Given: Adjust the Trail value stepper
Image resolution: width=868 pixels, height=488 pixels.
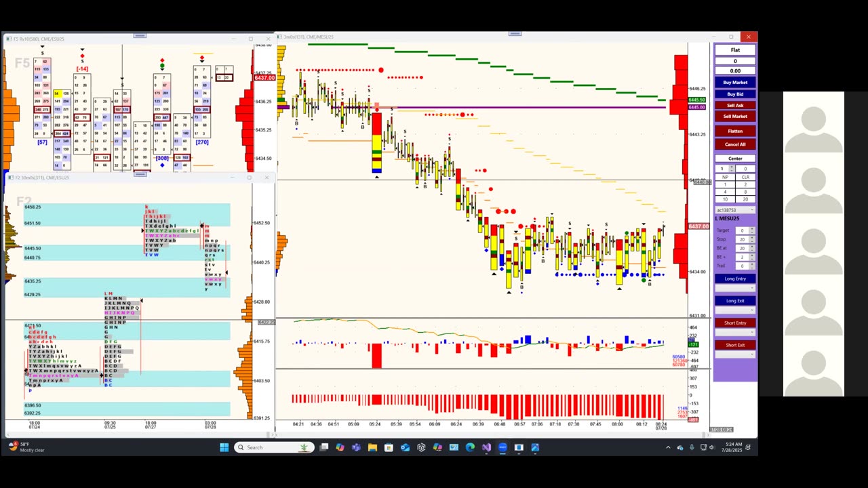Looking at the screenshot, I should coord(752,266).
